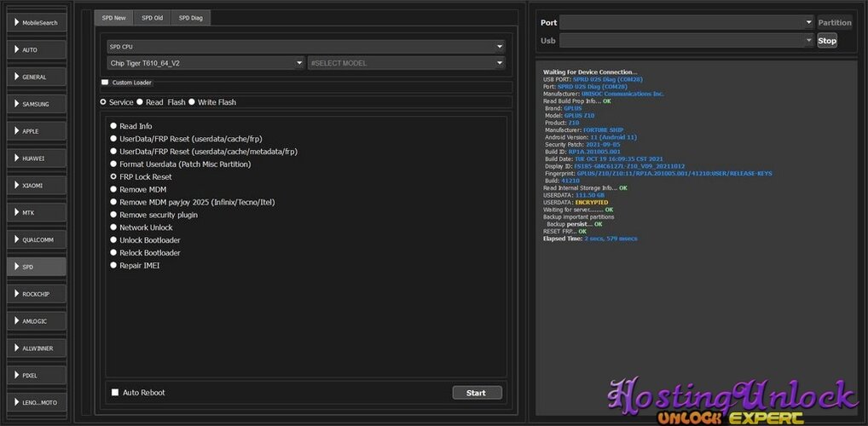Choose the Remove MDM radio option
Viewport: 868px width, 426px height.
pos(113,189)
